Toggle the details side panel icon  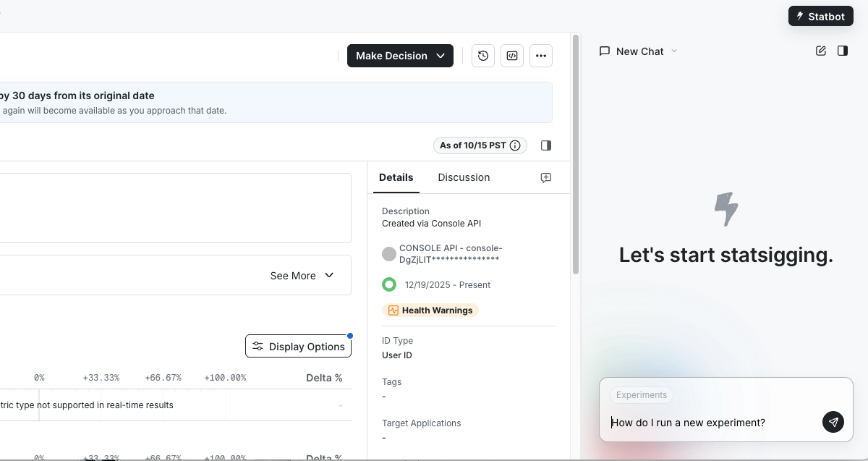(x=546, y=145)
